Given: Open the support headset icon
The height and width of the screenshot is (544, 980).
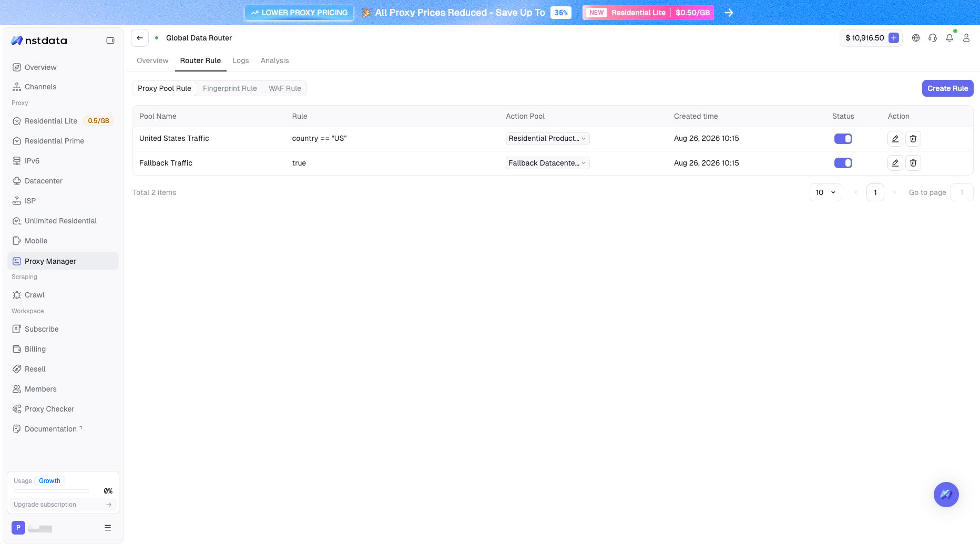Looking at the screenshot, I should coord(933,38).
